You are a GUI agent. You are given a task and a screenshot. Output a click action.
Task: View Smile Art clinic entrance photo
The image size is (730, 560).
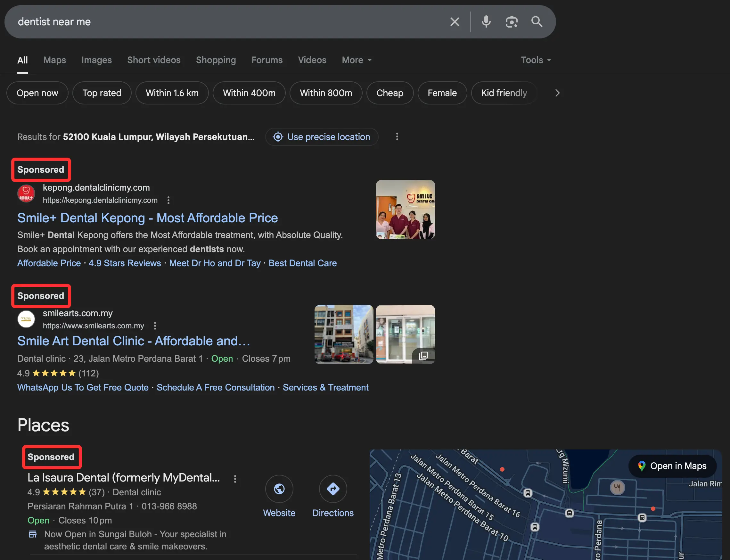point(405,334)
